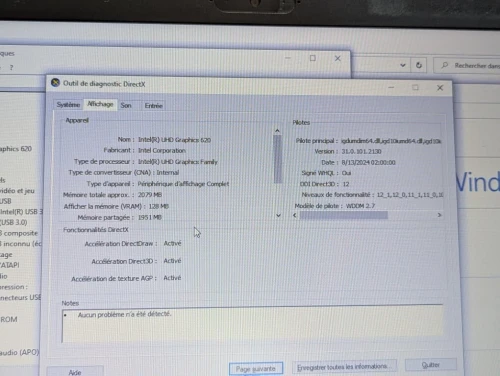Maximize the DirectX diagnostic window
Viewport: 500px width, 376px height.
point(415,87)
